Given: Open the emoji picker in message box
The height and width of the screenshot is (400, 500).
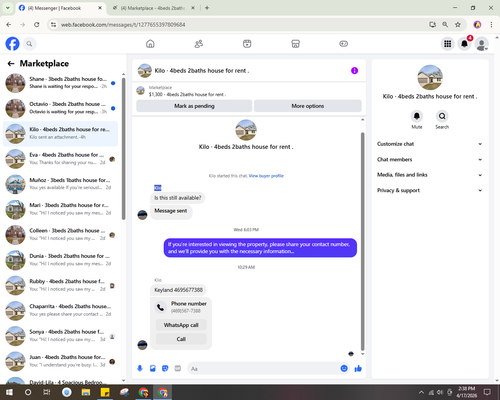Looking at the screenshot, I should [344, 368].
